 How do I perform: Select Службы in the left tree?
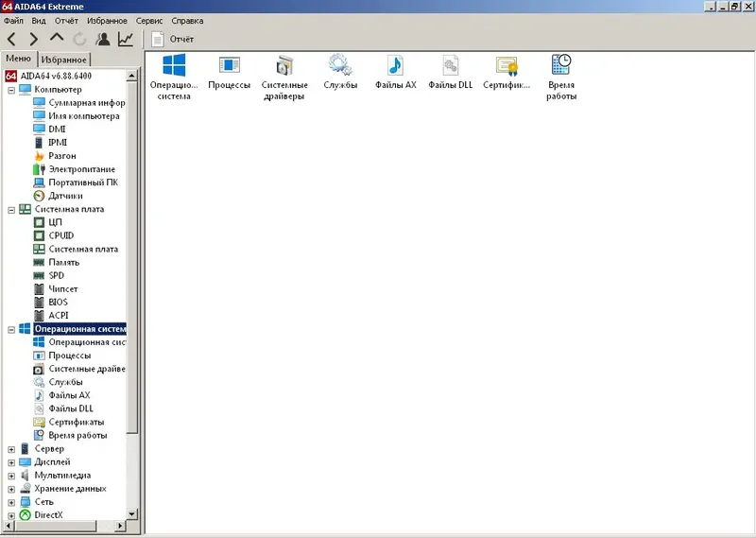[x=58, y=382]
